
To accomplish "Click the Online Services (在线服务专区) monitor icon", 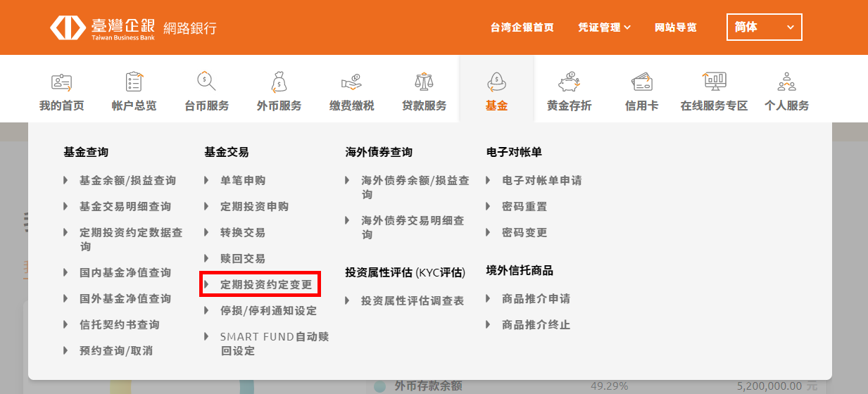I will click(714, 82).
